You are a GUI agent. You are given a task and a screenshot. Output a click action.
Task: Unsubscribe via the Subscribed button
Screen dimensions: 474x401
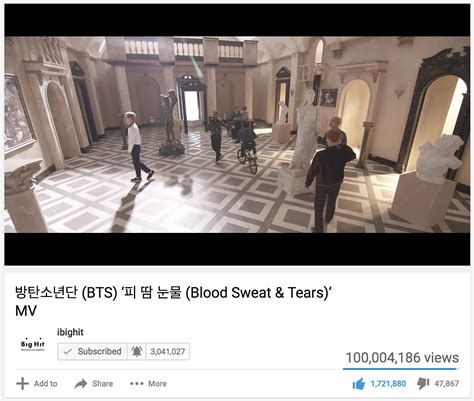[x=92, y=351]
